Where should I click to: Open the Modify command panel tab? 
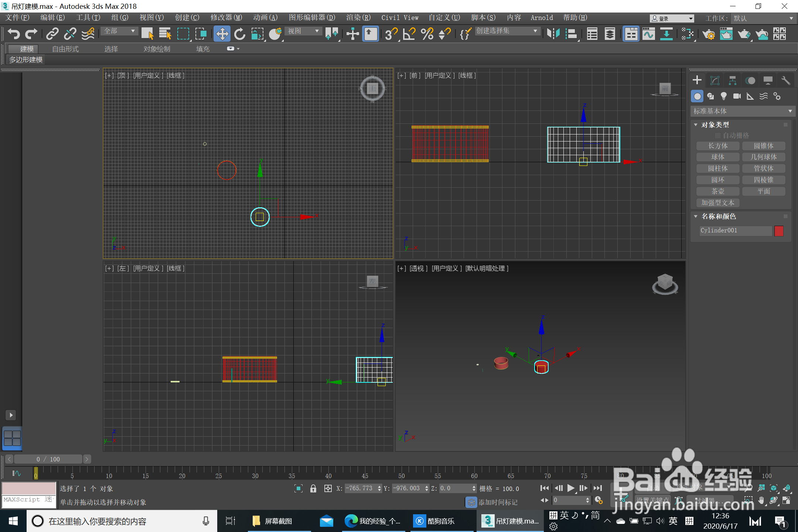click(715, 80)
